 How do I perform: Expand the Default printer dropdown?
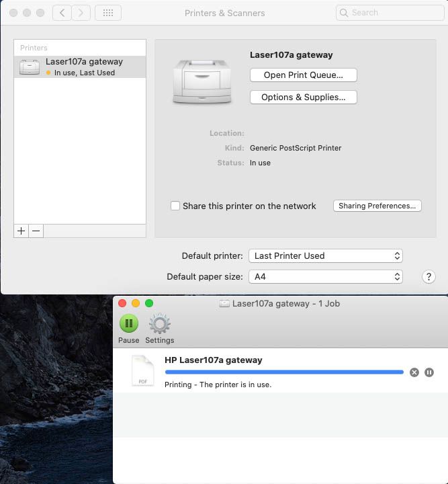pos(326,256)
